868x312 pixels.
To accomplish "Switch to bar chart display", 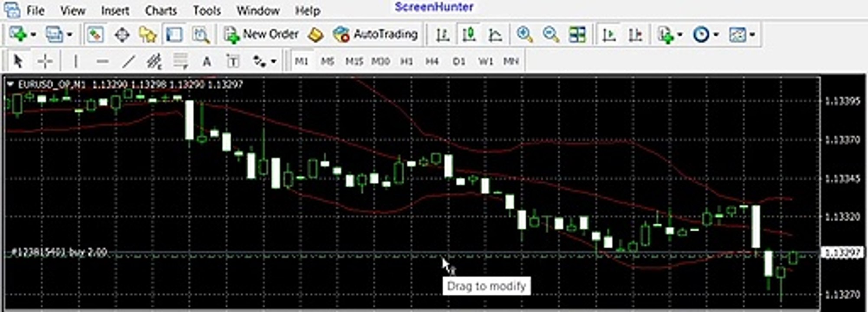I will tap(442, 34).
